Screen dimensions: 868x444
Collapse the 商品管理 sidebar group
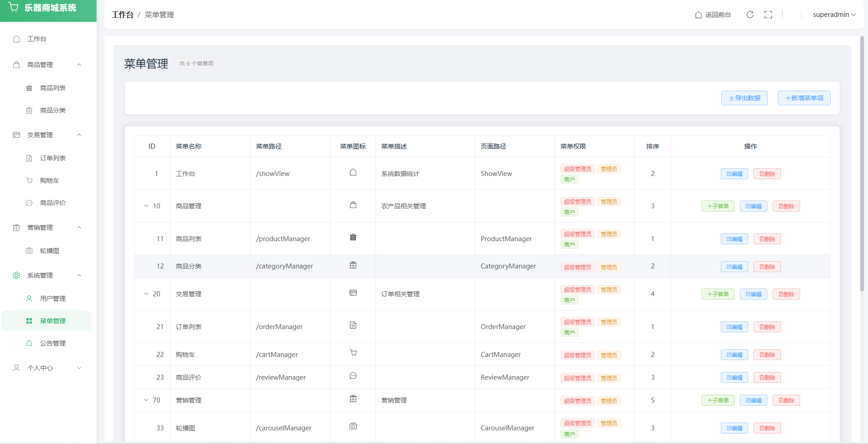pos(79,65)
